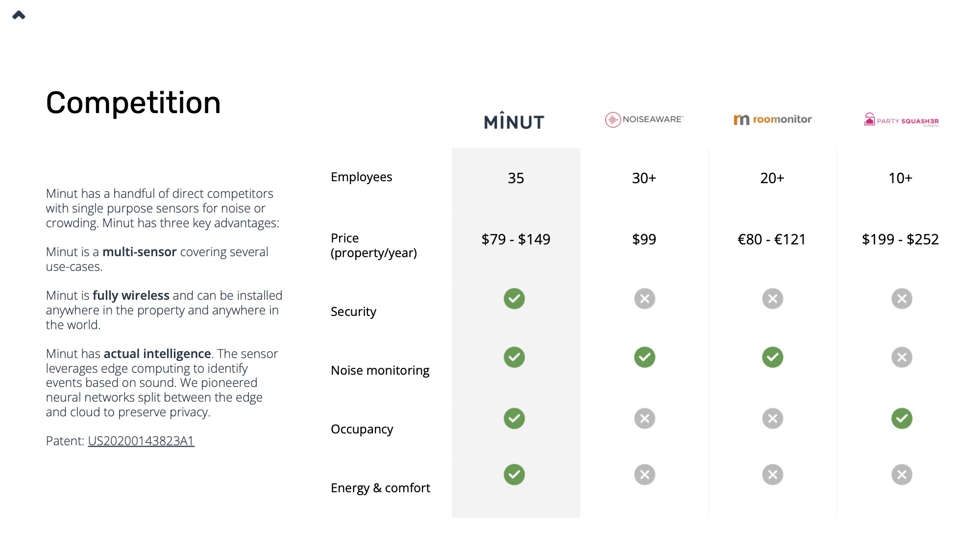Click the Noise monitoring row label
Image resolution: width=980 pixels, height=551 pixels.
point(380,370)
